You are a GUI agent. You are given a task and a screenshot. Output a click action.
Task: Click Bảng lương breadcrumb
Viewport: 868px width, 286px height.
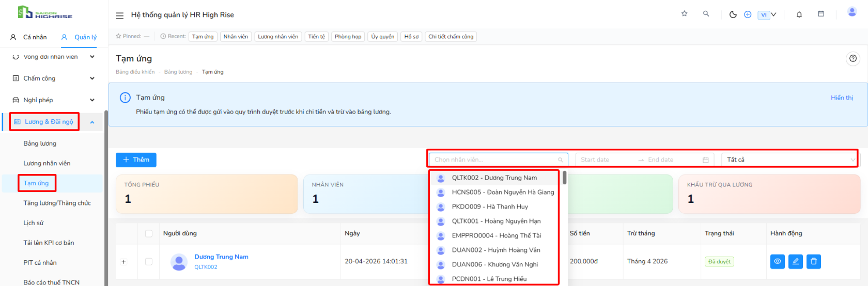click(178, 72)
